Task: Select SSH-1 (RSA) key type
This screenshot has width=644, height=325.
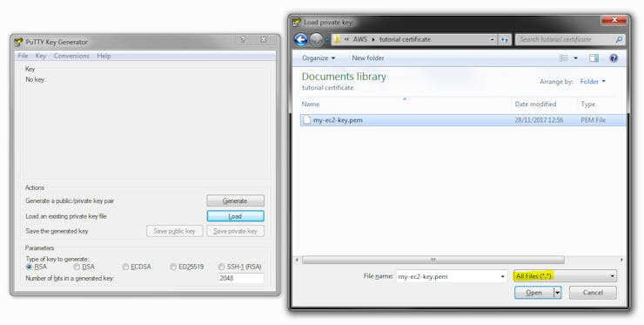Action: point(222,267)
